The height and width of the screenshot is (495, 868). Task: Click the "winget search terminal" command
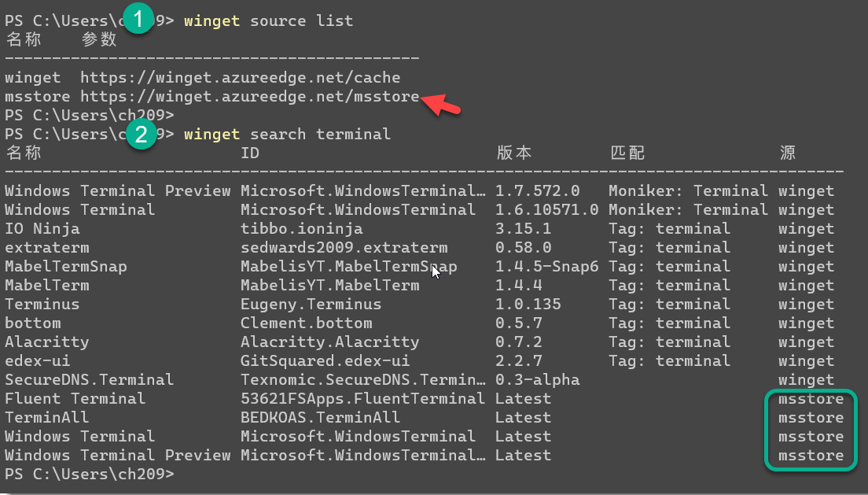287,134
